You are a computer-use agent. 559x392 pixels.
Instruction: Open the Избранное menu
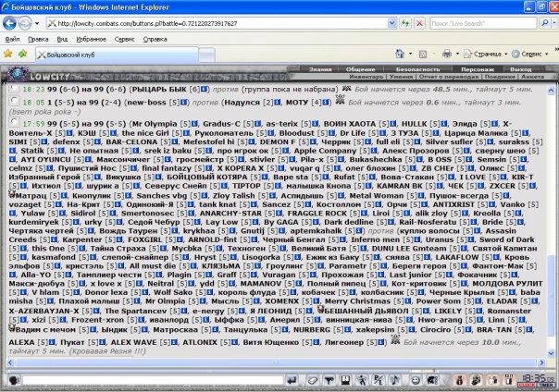[92, 39]
